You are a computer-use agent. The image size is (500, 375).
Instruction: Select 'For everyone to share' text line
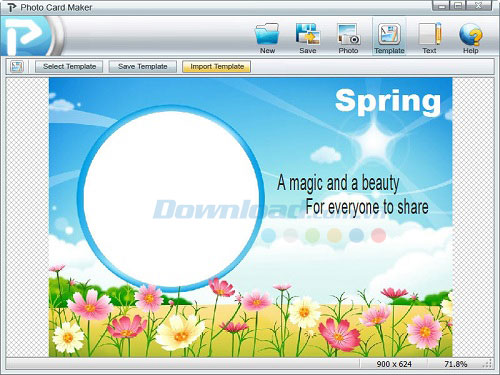367,207
